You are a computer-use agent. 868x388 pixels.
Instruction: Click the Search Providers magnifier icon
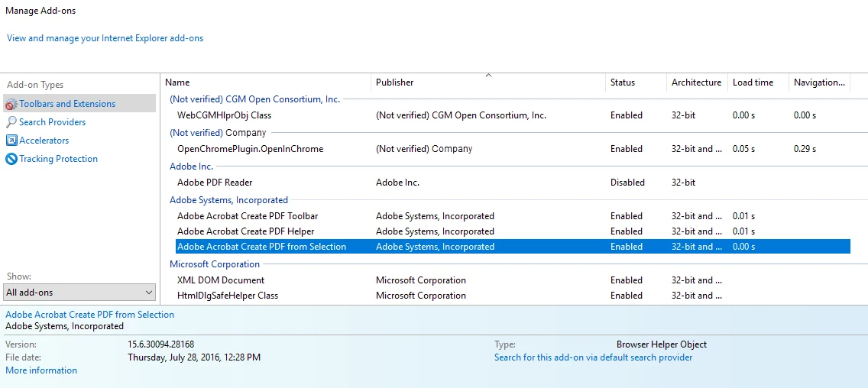pyautogui.click(x=11, y=122)
